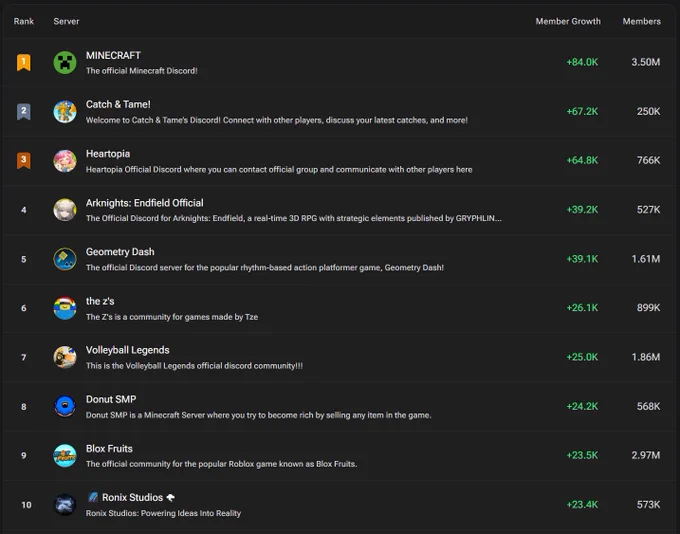Click Ronix Studios' +23.4K growth value
The image size is (680, 534).
coord(582,505)
